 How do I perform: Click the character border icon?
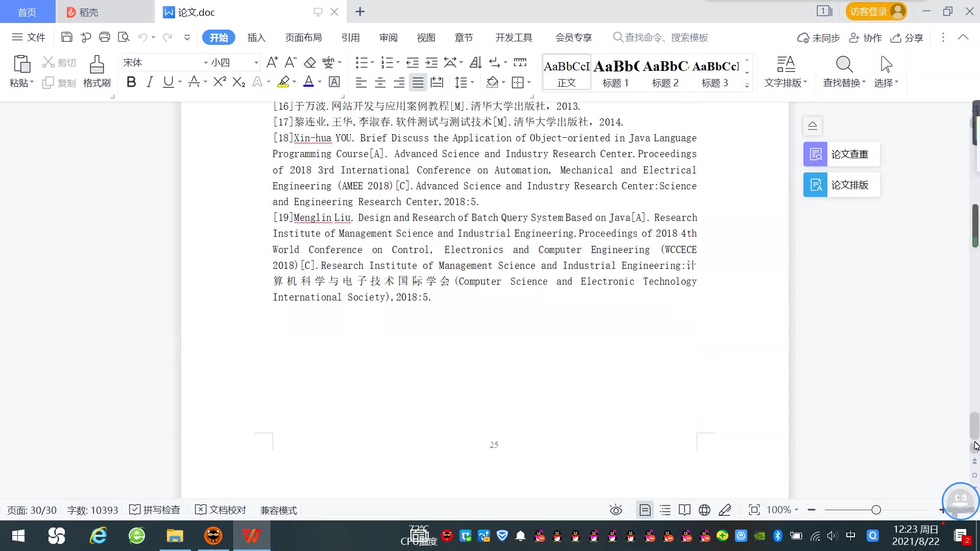(x=334, y=82)
